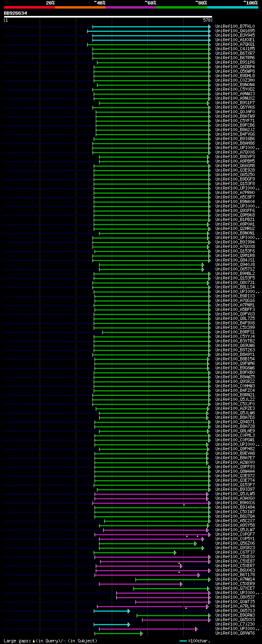The height and width of the screenshot is (644, 262).
Task: Select label UniRef100_O80731
Action: click(x=235, y=283)
